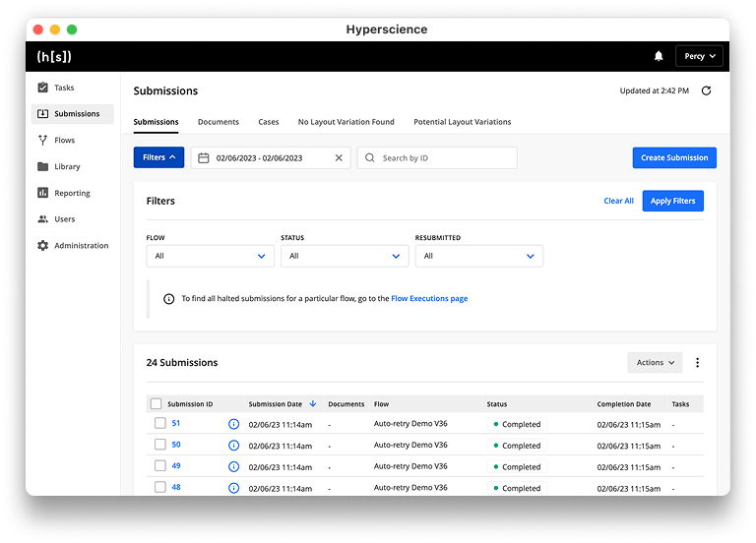Click Completed status of submission 51
Screen dimensions: 756x543
(x=517, y=424)
